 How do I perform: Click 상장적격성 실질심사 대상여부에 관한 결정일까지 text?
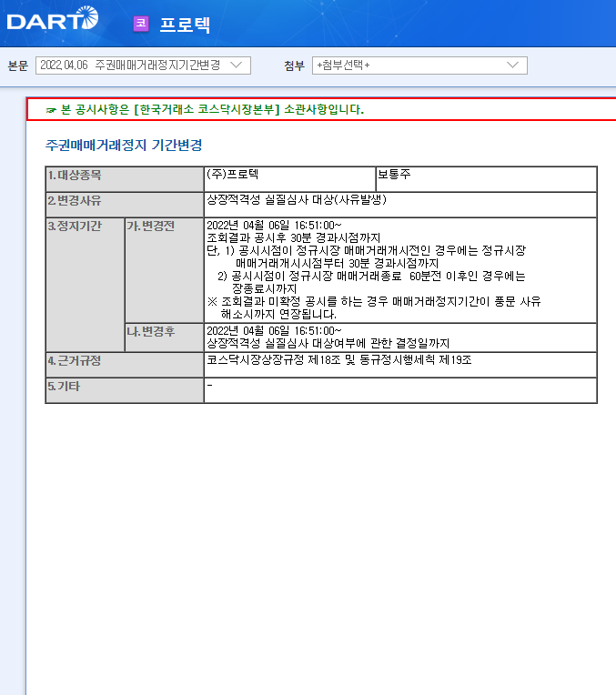click(328, 344)
